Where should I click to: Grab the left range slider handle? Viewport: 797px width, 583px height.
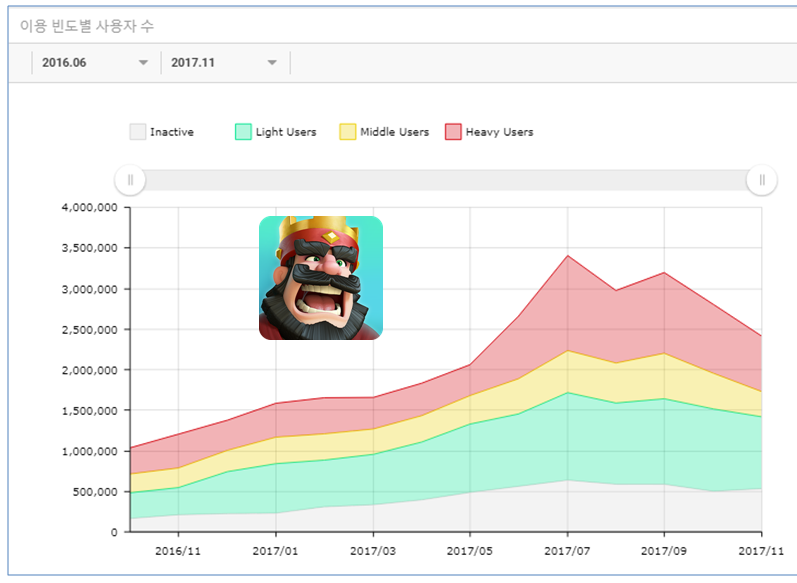tap(130, 180)
